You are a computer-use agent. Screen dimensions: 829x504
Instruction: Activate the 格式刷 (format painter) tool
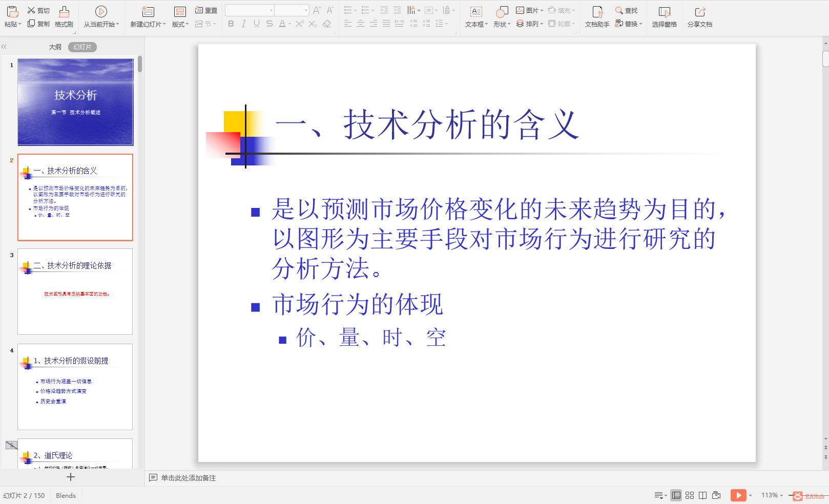pos(64,15)
